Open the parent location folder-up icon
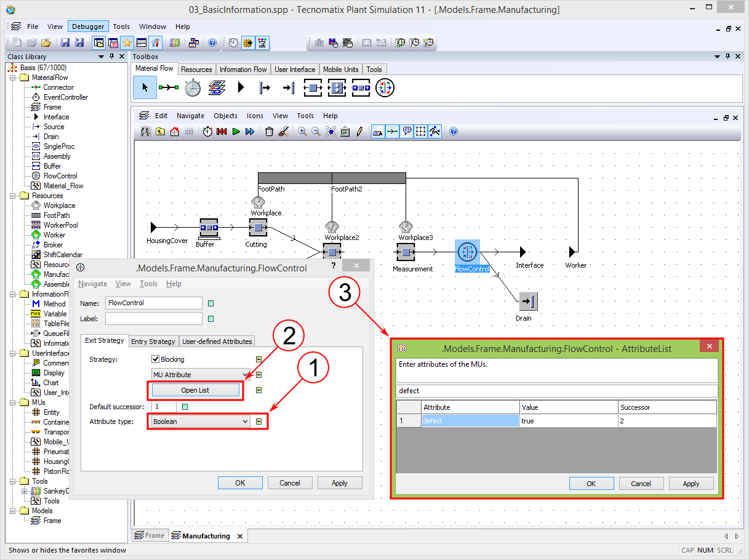 click(x=160, y=131)
